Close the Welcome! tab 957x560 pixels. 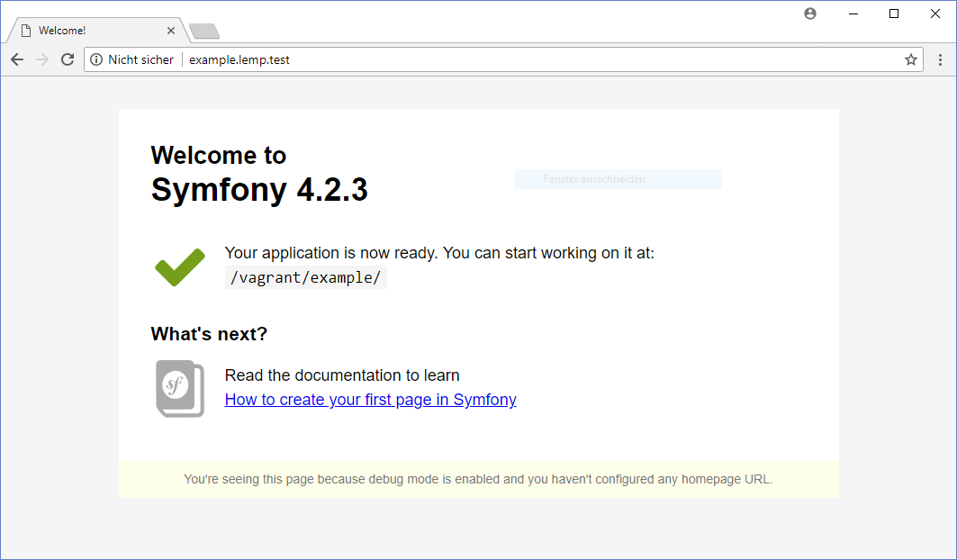coord(171,30)
